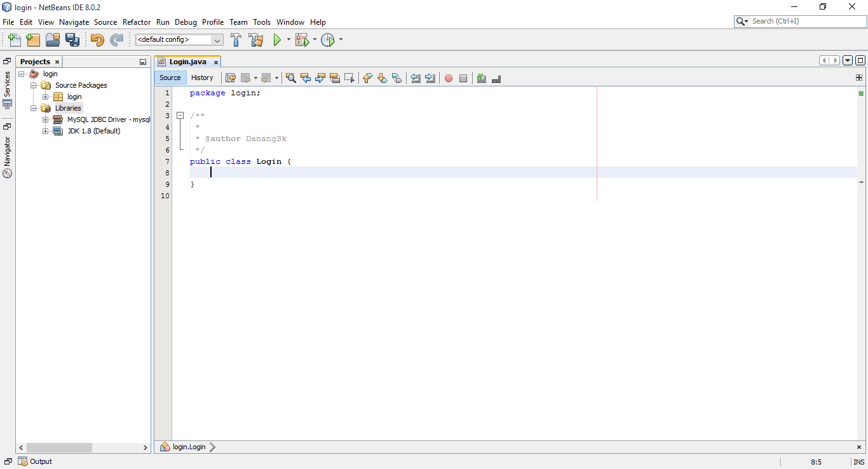The height and width of the screenshot is (469, 868).
Task: Save all open files
Action: point(73,39)
